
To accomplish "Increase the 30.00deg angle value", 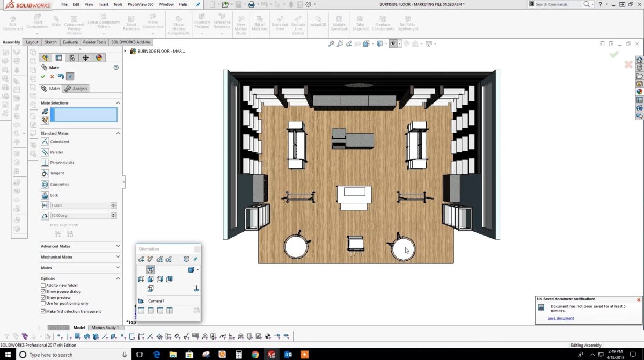I will tap(113, 214).
